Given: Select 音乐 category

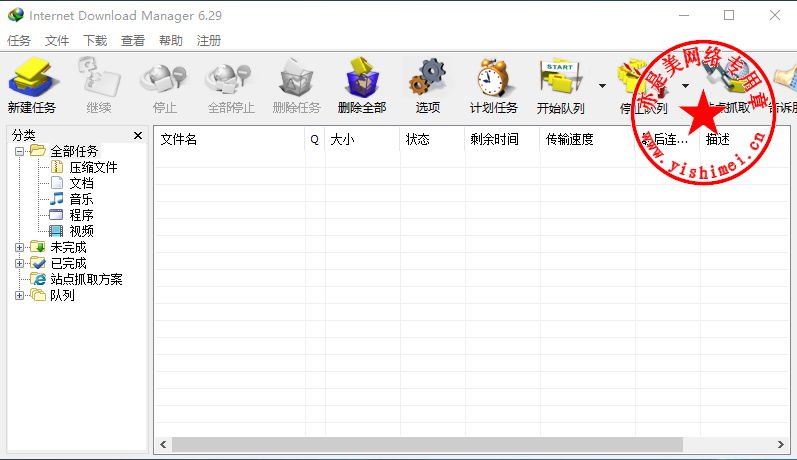Looking at the screenshot, I should [72, 199].
